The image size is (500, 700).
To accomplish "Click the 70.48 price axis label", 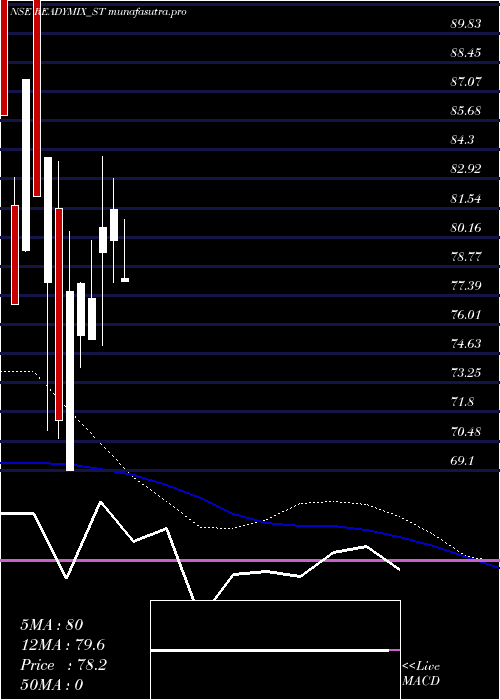I will tap(466, 432).
